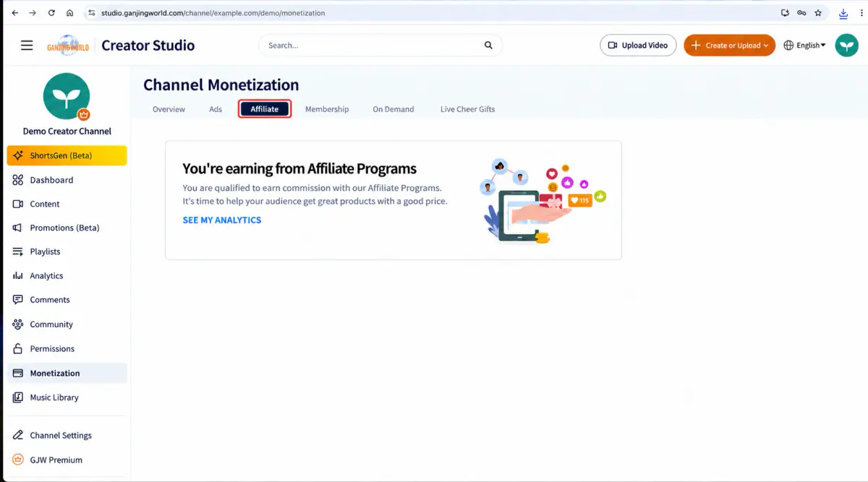The width and height of the screenshot is (868, 482).
Task: Switch to the Membership tab
Action: (327, 109)
